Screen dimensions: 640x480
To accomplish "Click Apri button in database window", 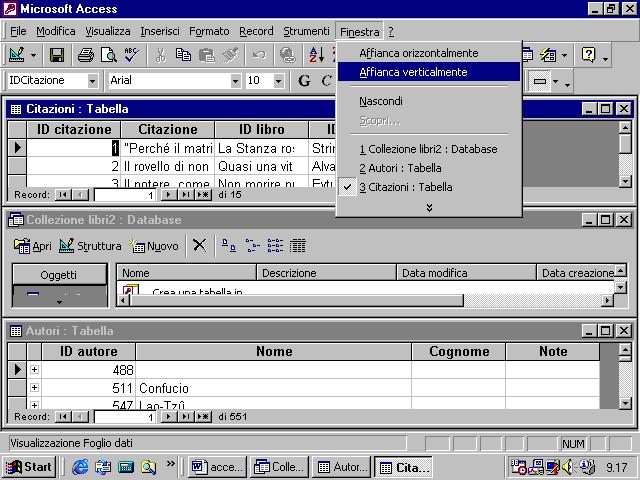I will [33, 246].
